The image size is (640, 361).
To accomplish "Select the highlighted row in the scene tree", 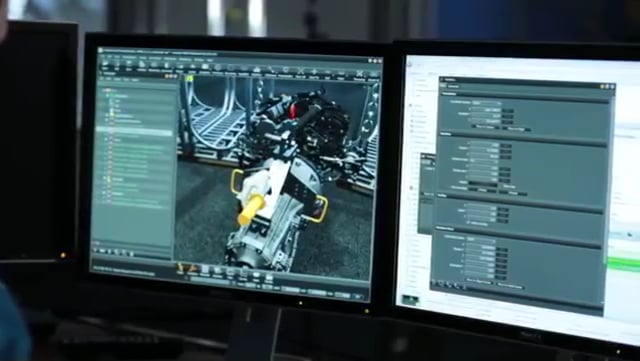I will tap(135, 132).
